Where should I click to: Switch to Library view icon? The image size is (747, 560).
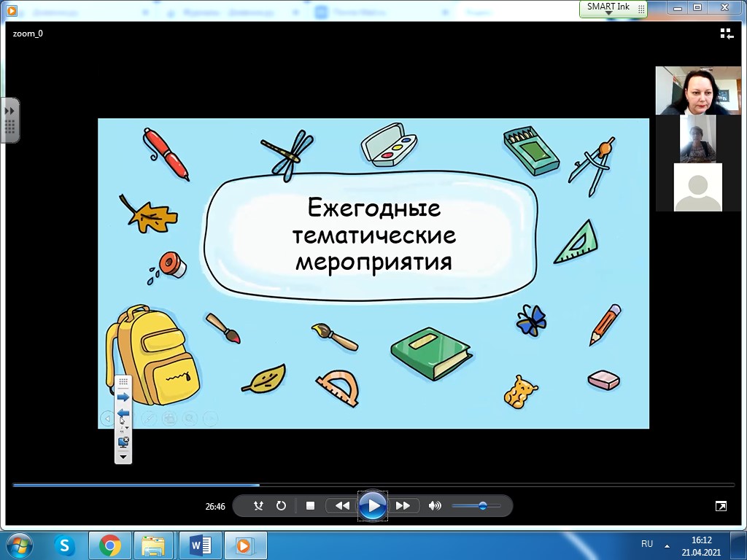tap(727, 34)
